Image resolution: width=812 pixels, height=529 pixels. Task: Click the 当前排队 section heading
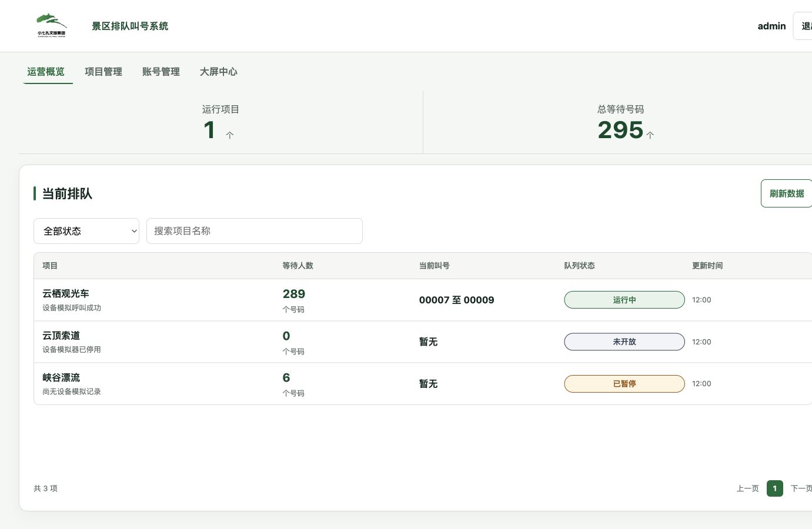(x=67, y=193)
